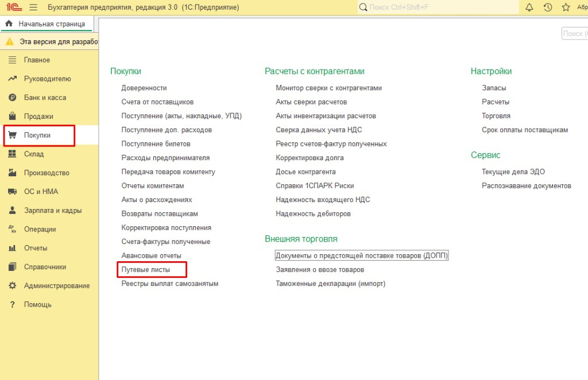Click the Справочники book icon
The image size is (588, 380).
13,267
